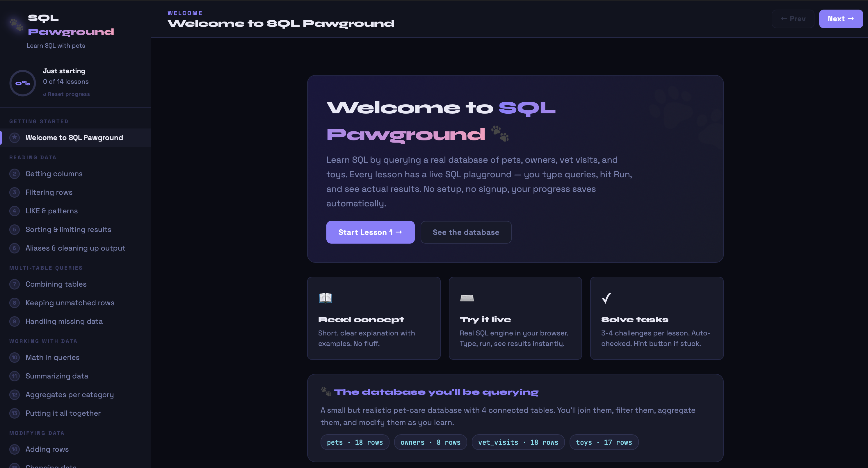Open lesson 6 Aliases & cleaning up output
The width and height of the screenshot is (868, 468).
[75, 248]
